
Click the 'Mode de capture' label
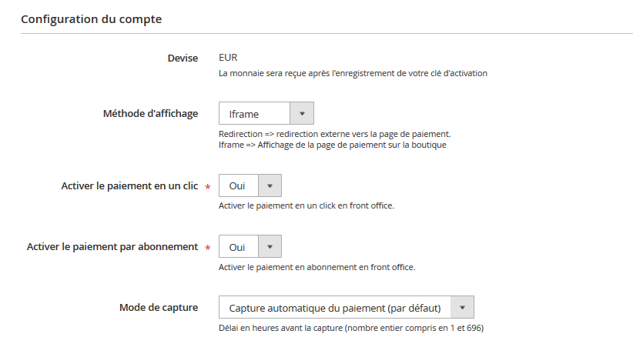(x=159, y=307)
